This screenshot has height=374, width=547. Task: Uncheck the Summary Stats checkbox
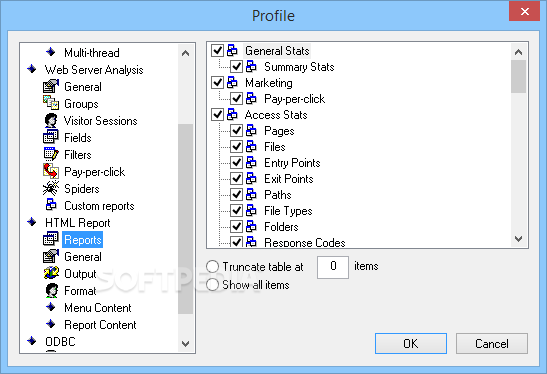click(x=237, y=67)
